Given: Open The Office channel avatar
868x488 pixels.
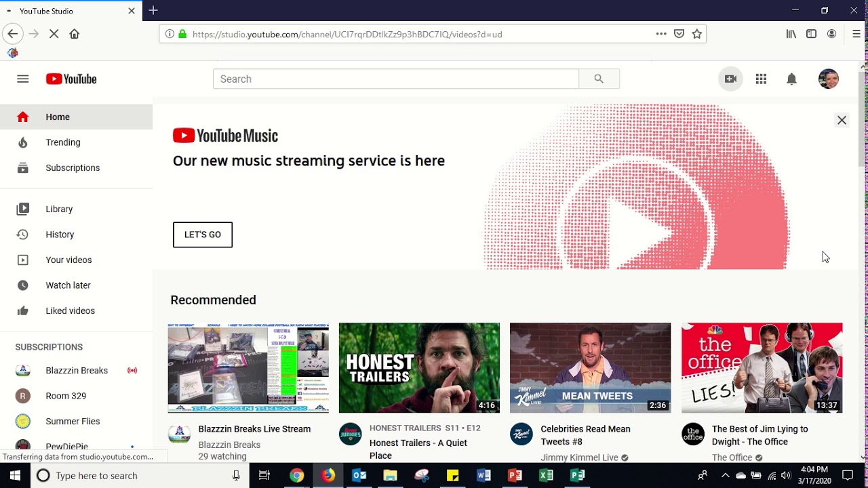Looking at the screenshot, I should tap(693, 434).
